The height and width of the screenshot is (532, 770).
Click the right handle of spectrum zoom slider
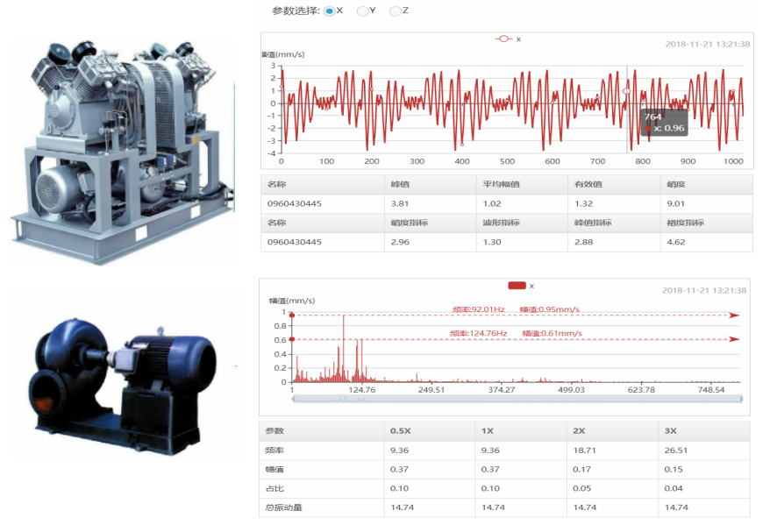tap(742, 399)
